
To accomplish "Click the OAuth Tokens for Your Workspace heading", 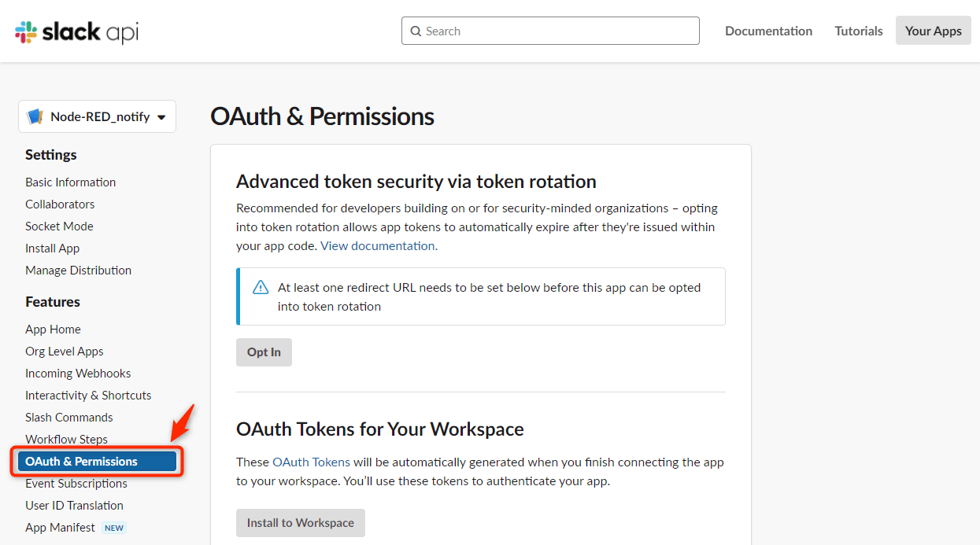I will 380,429.
